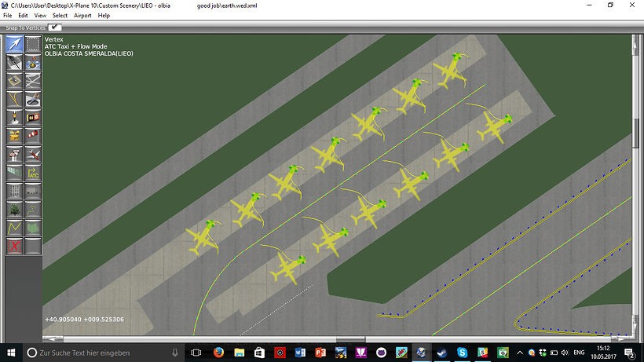Screen dimensions: 644x362
Task: Choose the Line zigzag tool
Action: click(x=14, y=229)
